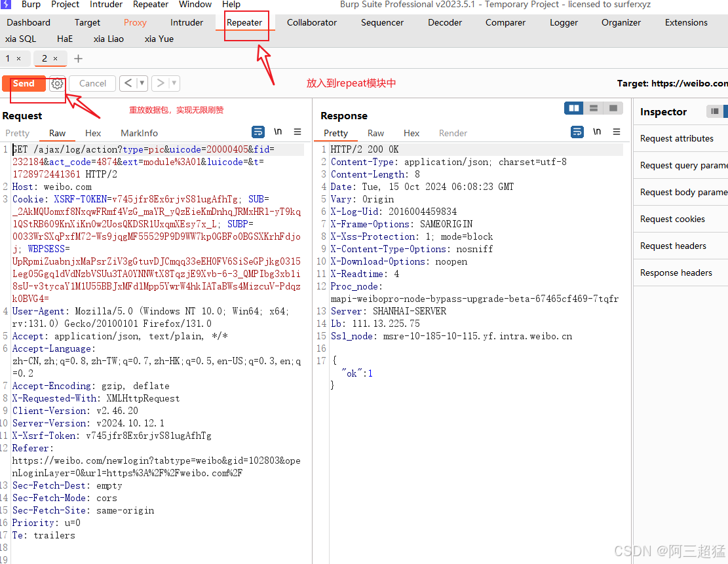Open the Repeater settings gear icon
Image resolution: width=728 pixels, height=564 pixels.
pos(57,84)
